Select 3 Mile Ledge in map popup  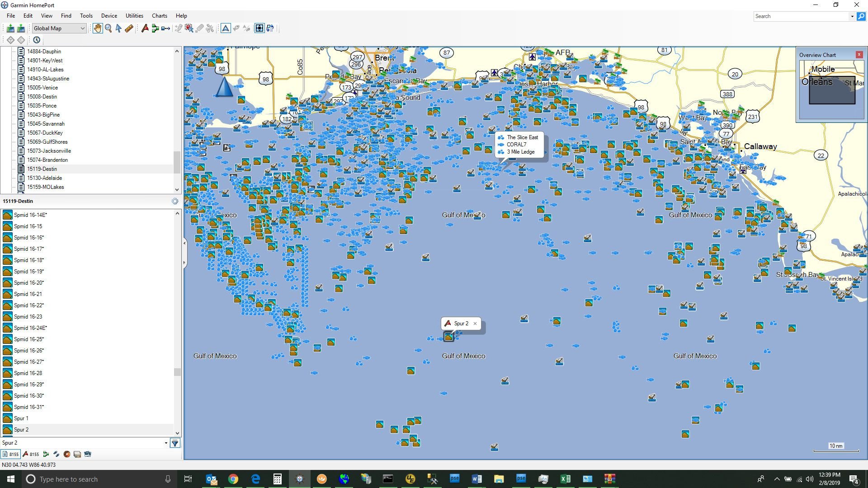520,152
